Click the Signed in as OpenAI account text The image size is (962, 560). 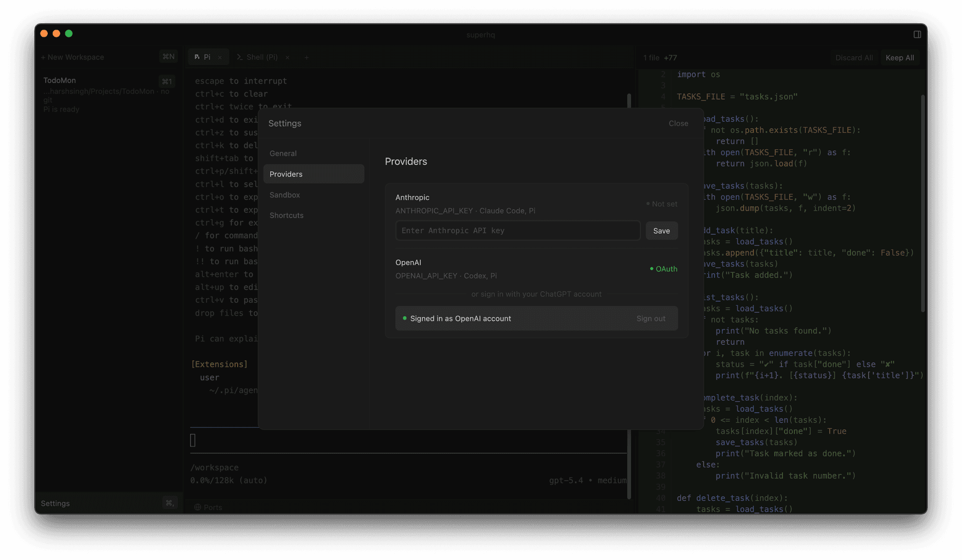(460, 318)
